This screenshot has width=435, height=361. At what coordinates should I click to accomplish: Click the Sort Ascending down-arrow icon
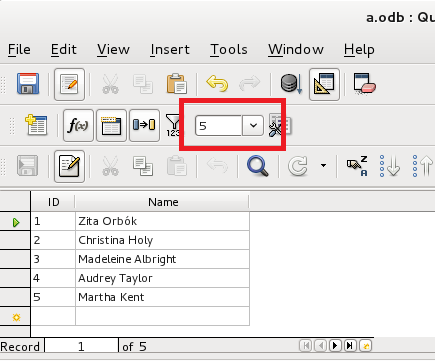point(390,166)
